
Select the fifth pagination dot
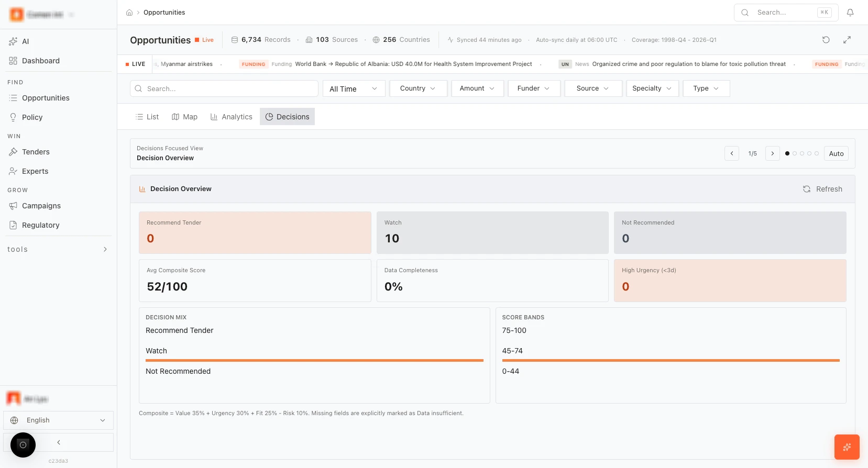[817, 153]
